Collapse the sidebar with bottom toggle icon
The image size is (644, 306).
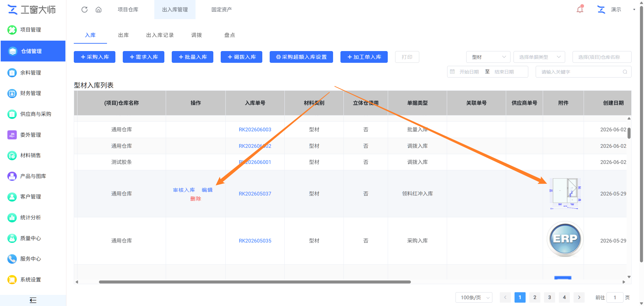tap(33, 300)
